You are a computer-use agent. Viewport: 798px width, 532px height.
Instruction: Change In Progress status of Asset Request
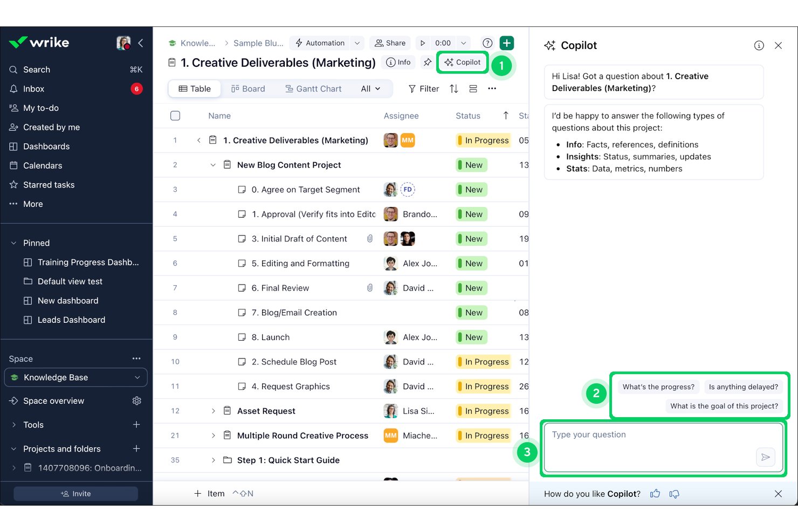pos(483,411)
